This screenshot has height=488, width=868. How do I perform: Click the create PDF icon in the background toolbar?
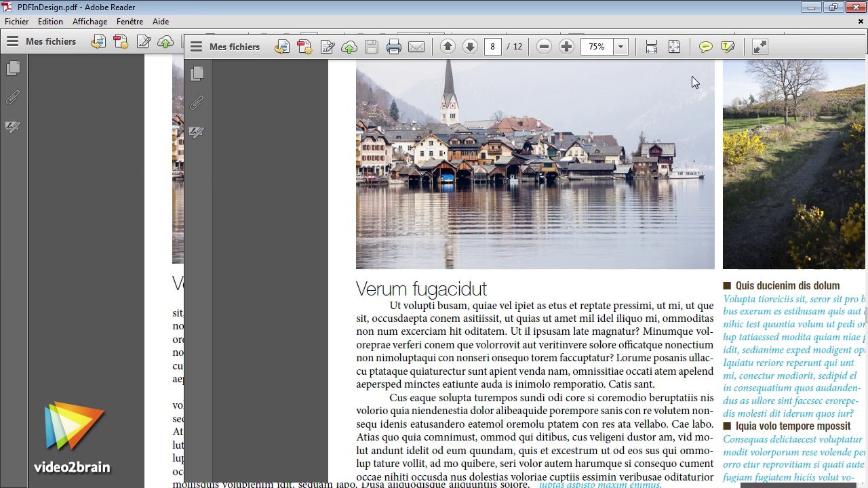click(121, 41)
